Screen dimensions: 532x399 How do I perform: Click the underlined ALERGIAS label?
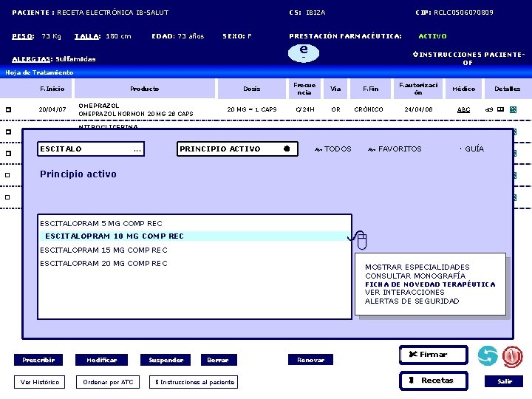(33, 59)
